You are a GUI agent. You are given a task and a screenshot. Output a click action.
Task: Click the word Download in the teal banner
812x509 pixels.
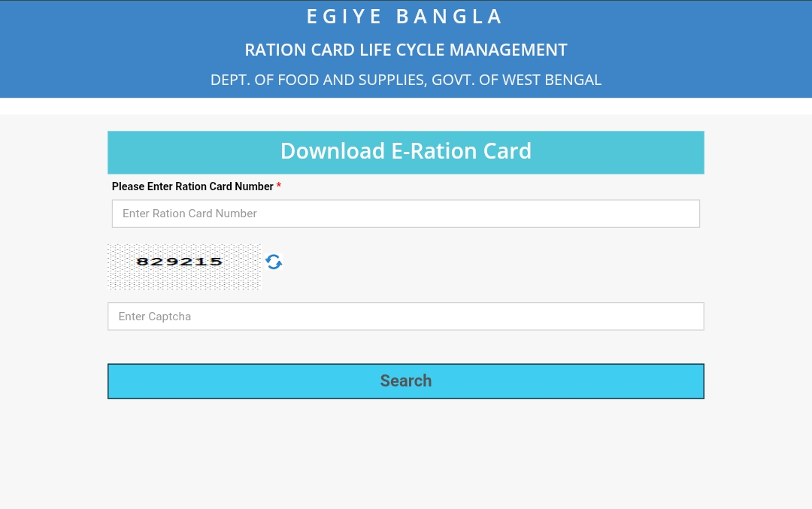pos(332,151)
